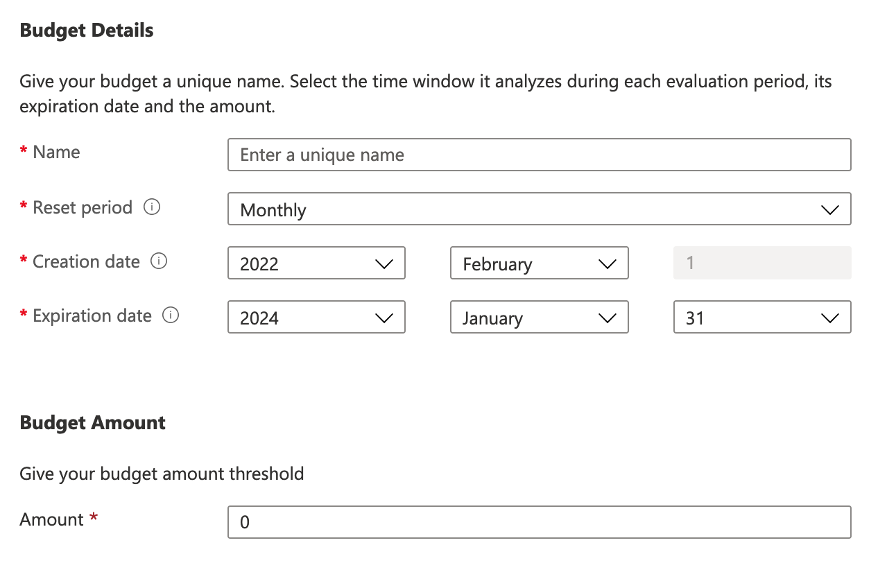Open the creation month February dropdown

(x=539, y=263)
